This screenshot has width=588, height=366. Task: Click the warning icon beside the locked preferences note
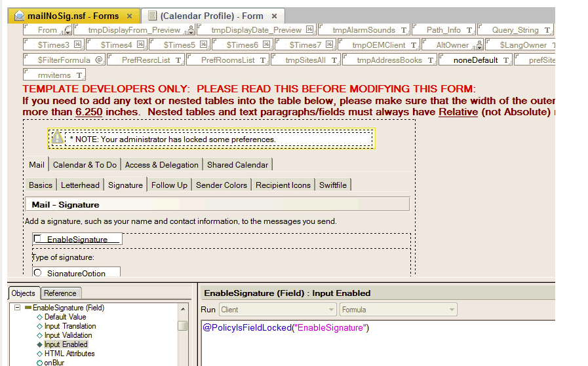click(58, 138)
